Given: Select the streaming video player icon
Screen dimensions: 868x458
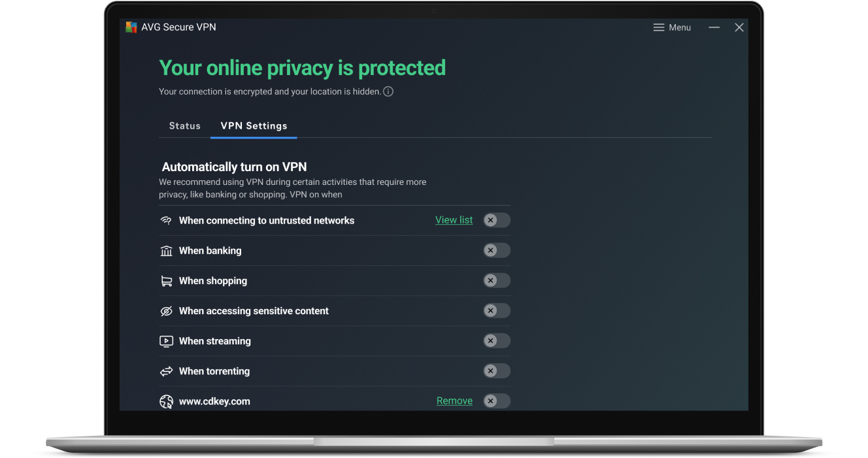Looking at the screenshot, I should (x=166, y=340).
